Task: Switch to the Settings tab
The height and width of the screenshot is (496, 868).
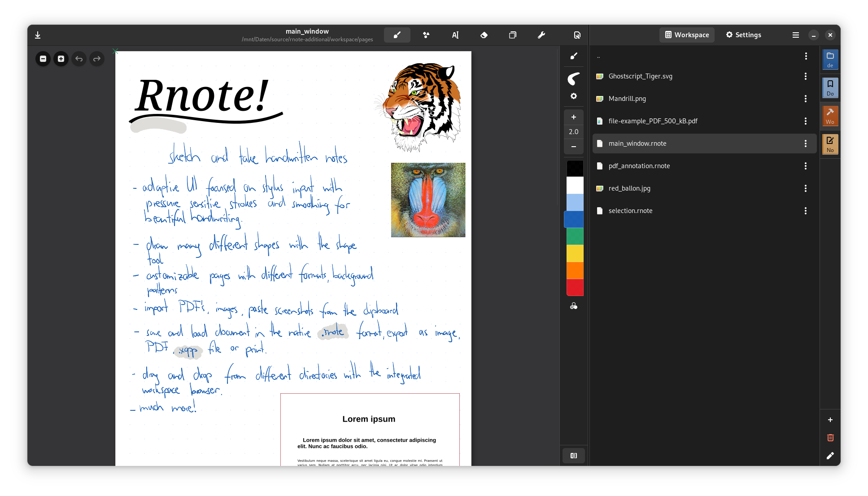Action: click(744, 35)
